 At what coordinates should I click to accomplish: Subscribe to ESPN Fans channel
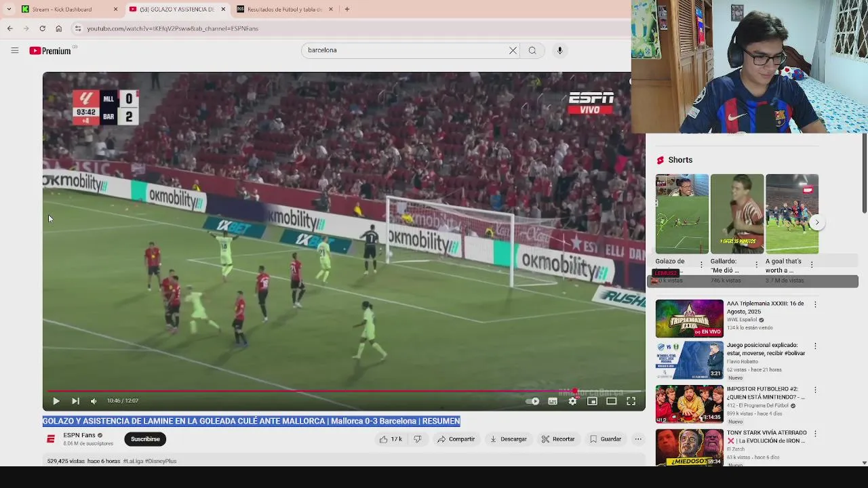145,439
